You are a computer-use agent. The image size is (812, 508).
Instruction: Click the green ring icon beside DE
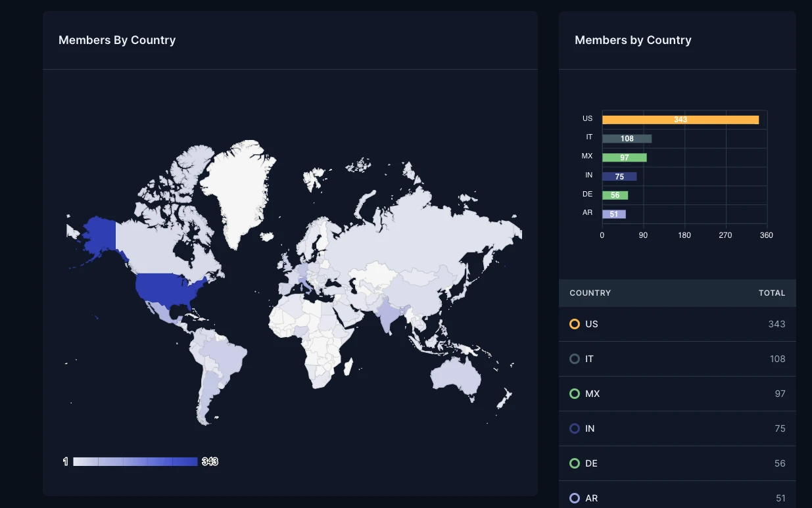pyautogui.click(x=575, y=463)
